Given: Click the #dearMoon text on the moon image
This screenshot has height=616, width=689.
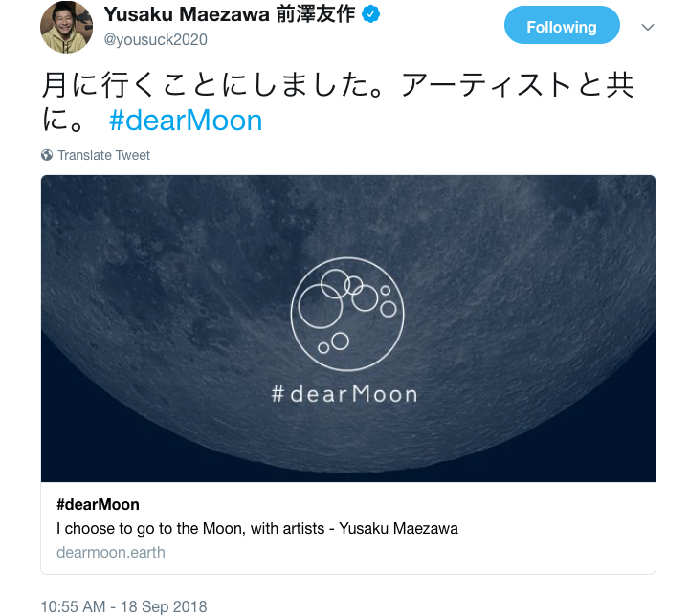Looking at the screenshot, I should (x=344, y=394).
